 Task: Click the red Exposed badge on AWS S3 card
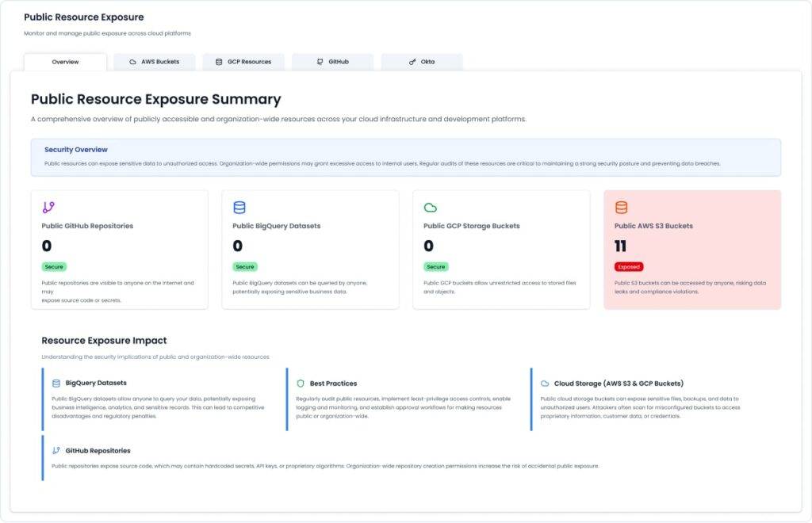629,267
